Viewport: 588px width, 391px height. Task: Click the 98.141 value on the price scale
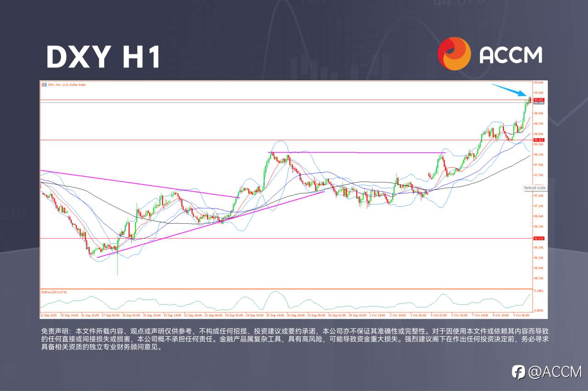(539, 154)
